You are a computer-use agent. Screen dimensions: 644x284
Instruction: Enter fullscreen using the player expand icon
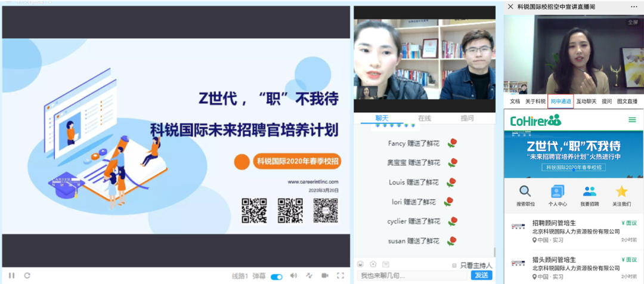pos(340,276)
